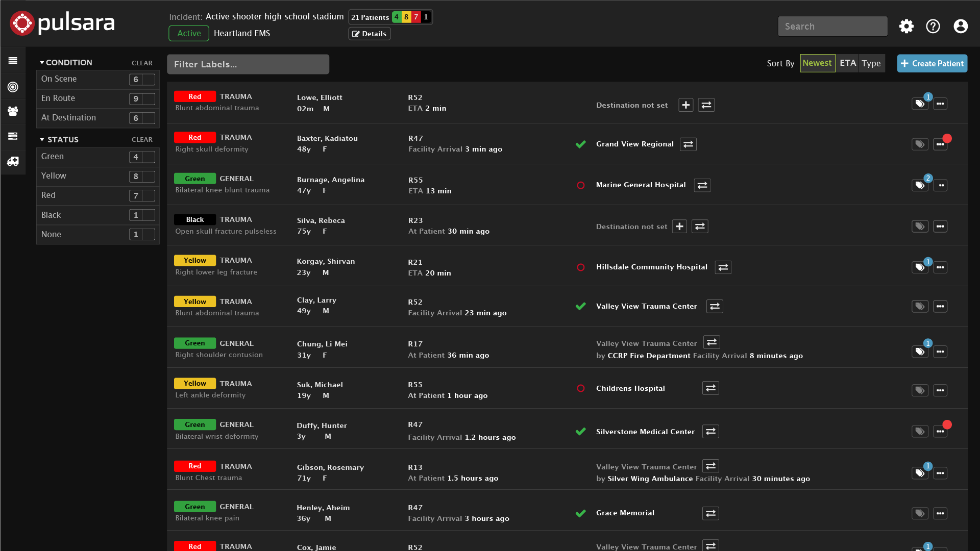980x551 pixels.
Task: Click the search input field
Action: [832, 26]
